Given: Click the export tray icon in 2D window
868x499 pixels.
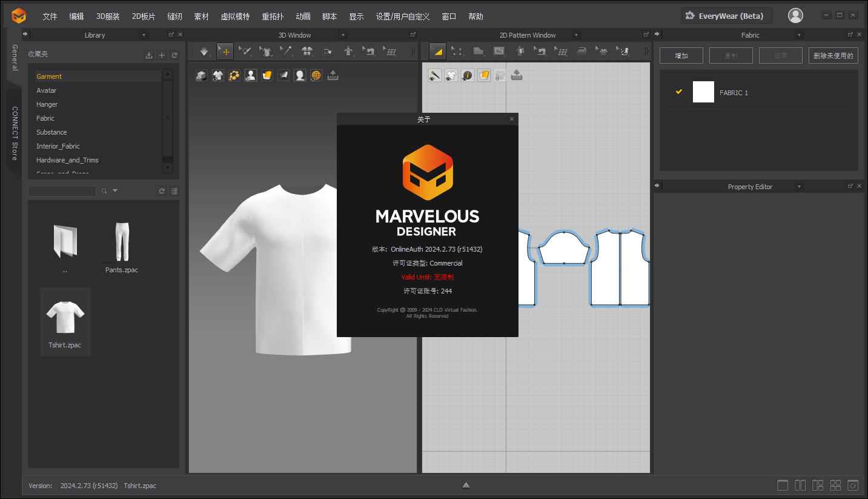Looking at the screenshot, I should pyautogui.click(x=517, y=75).
